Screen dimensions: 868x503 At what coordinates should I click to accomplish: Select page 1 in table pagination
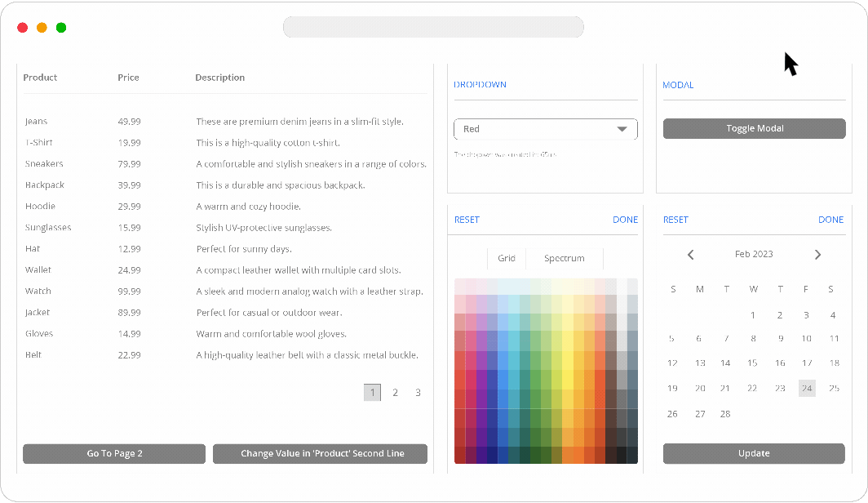[x=373, y=392]
